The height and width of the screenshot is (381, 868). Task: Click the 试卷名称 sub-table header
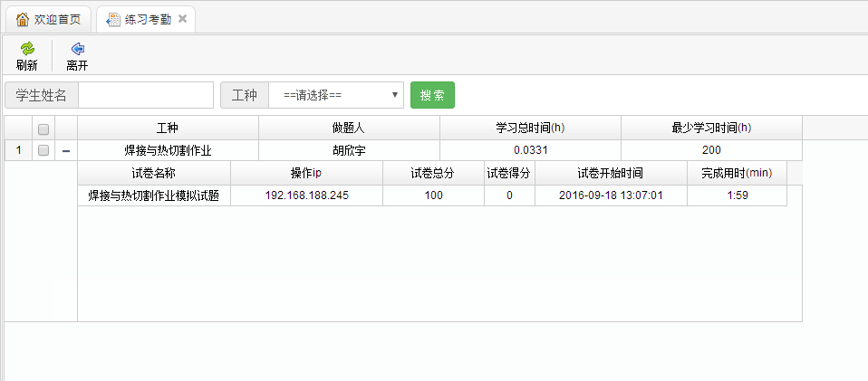coord(154,173)
